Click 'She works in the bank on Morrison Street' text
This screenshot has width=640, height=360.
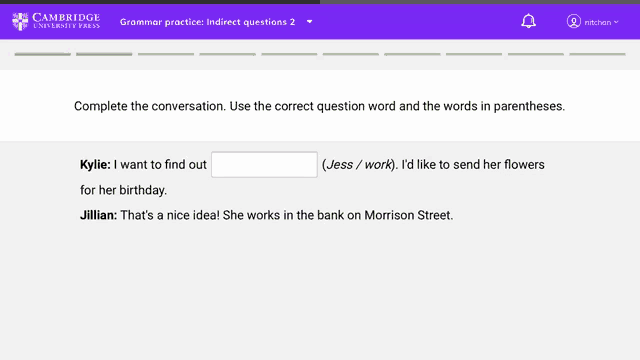pyautogui.click(x=338, y=215)
